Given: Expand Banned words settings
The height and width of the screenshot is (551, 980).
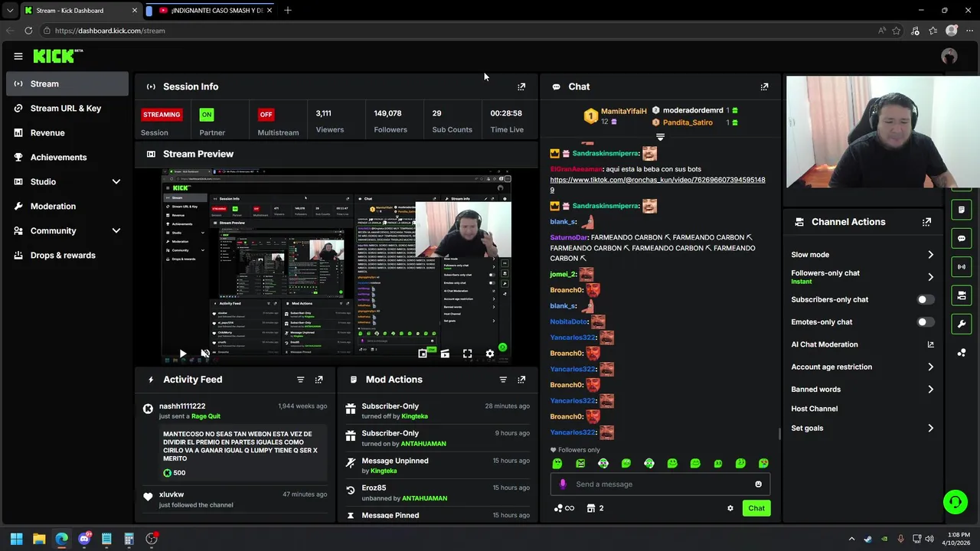Looking at the screenshot, I should point(930,390).
